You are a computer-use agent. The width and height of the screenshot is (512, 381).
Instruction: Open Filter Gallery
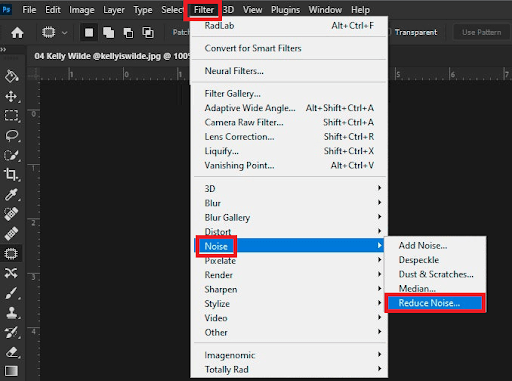point(289,94)
